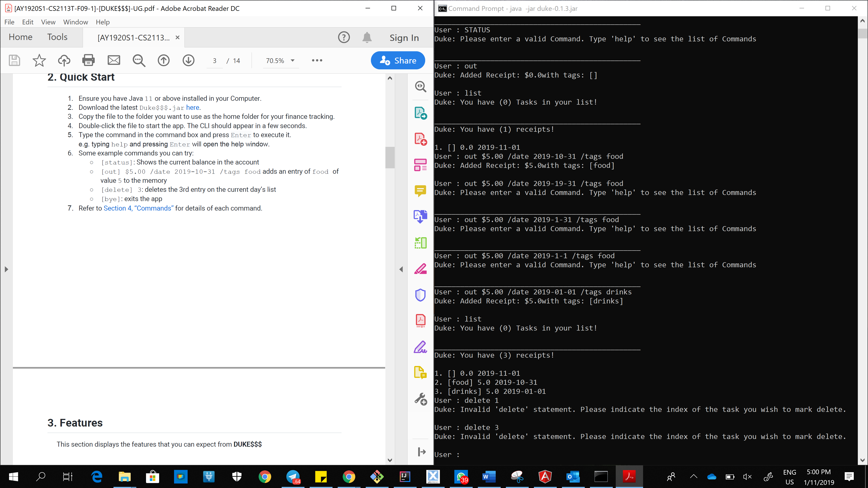
Task: Follow the Section 4 "Commands" link
Action: [x=139, y=208]
